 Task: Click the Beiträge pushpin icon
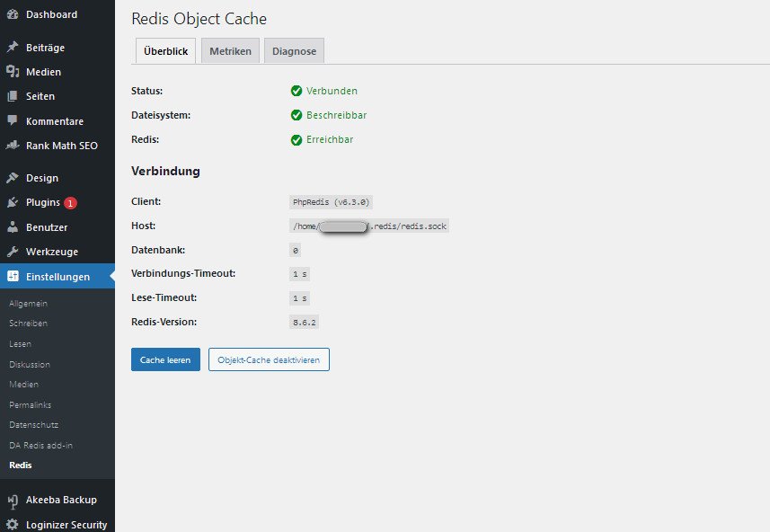tap(13, 48)
